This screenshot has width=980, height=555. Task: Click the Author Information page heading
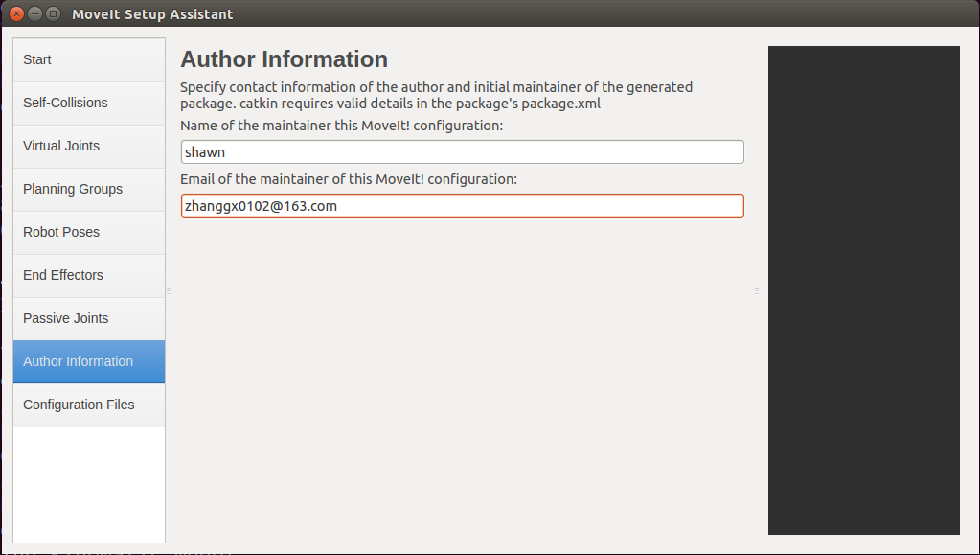click(x=284, y=59)
